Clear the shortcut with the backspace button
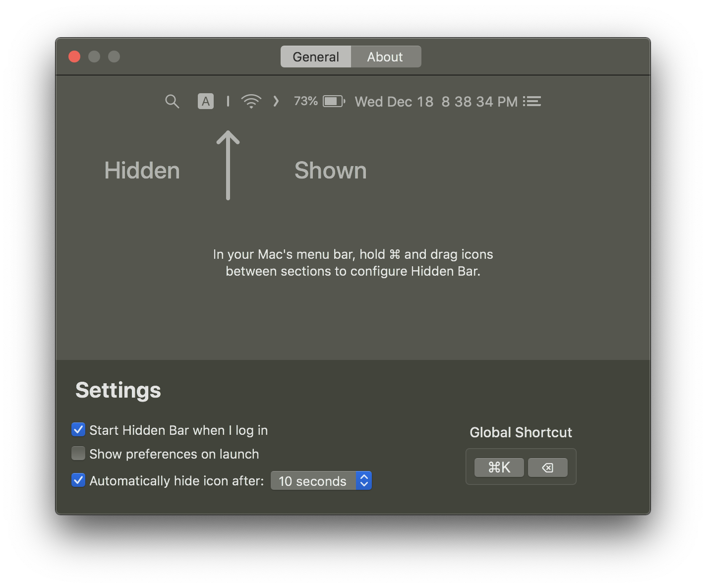This screenshot has width=706, height=588. point(547,467)
